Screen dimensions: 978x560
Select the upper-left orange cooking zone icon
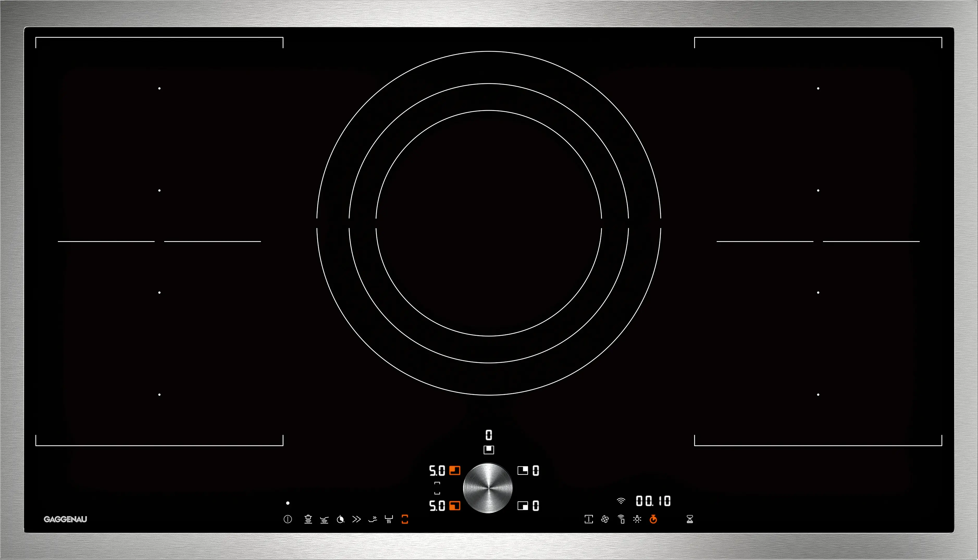(x=455, y=471)
